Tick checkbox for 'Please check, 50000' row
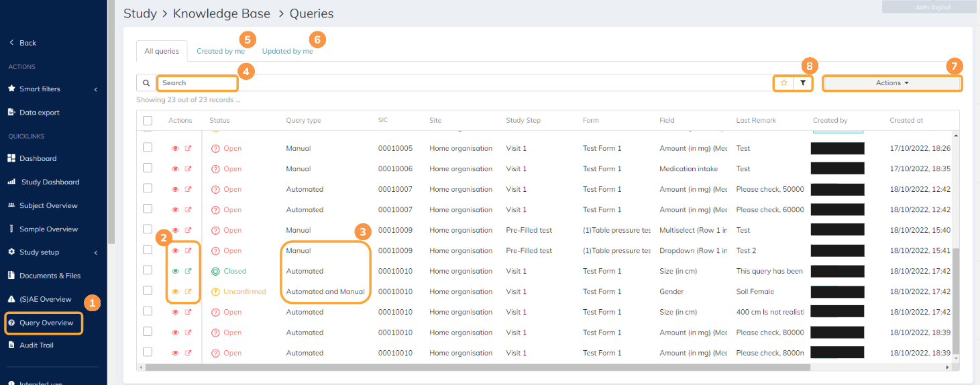980x385 pixels. pos(148,188)
